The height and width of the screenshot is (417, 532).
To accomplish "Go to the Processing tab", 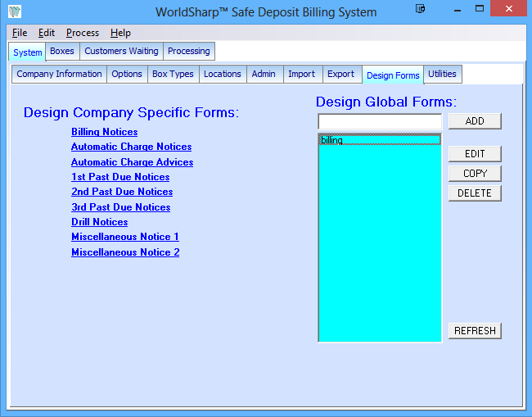I will (x=189, y=51).
